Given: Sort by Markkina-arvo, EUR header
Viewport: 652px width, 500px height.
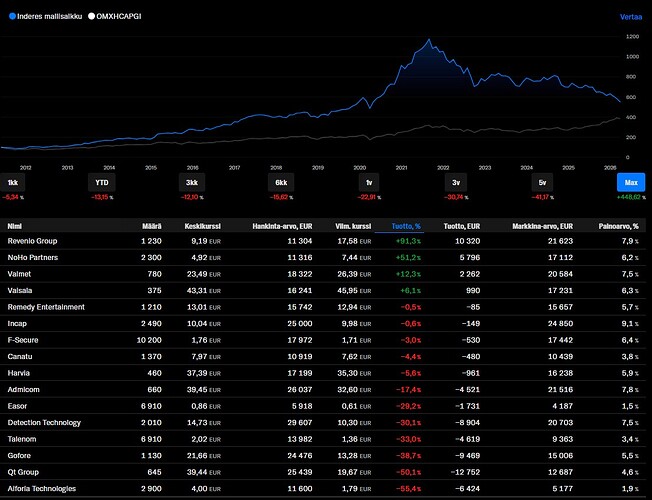Looking at the screenshot, I should (542, 226).
